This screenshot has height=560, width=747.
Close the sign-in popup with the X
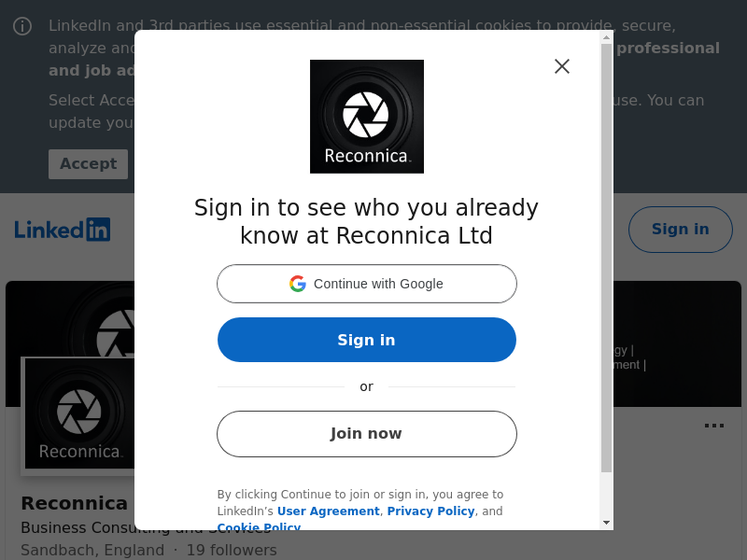pyautogui.click(x=561, y=66)
